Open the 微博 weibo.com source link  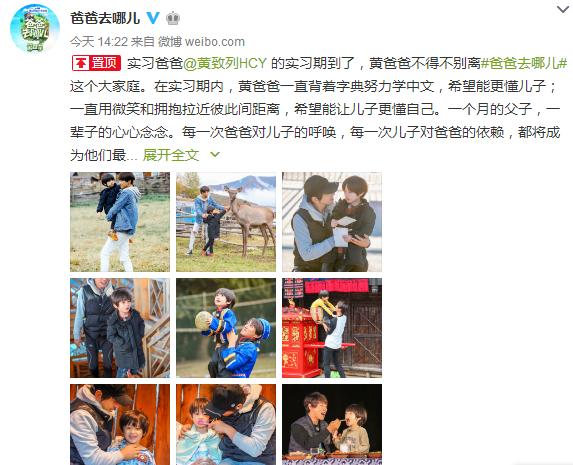[201, 42]
